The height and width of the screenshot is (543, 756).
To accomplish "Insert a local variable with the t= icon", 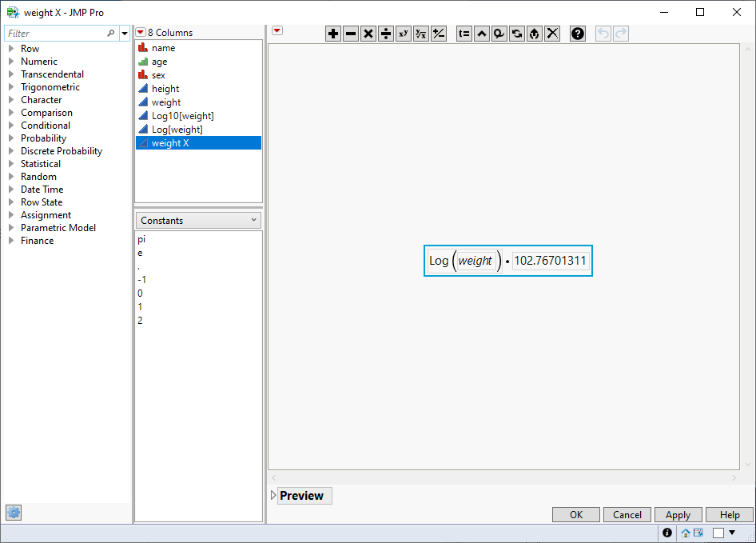I will pos(464,34).
